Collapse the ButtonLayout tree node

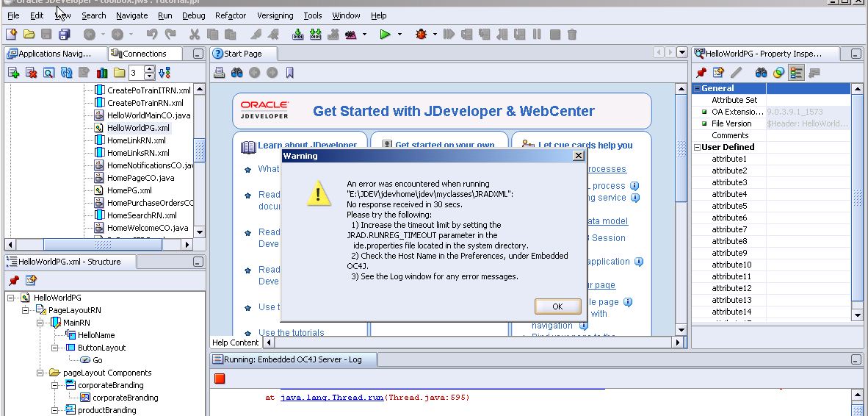click(x=54, y=348)
